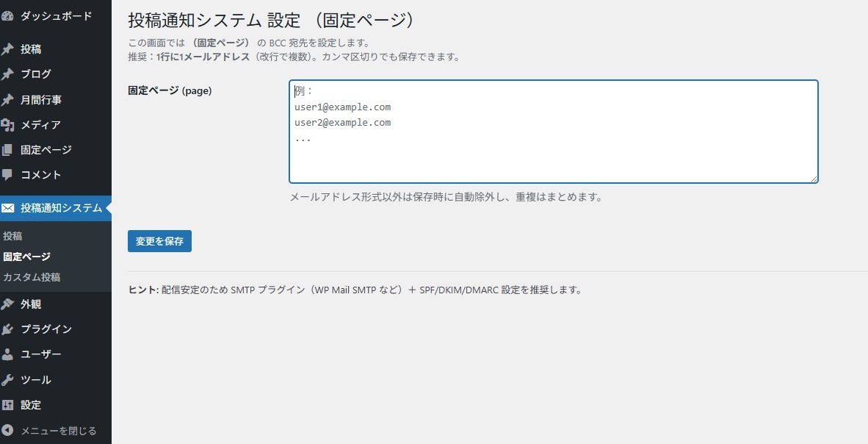The height and width of the screenshot is (444, 868).
Task: Open the メディア library menu
Action: tap(55, 125)
